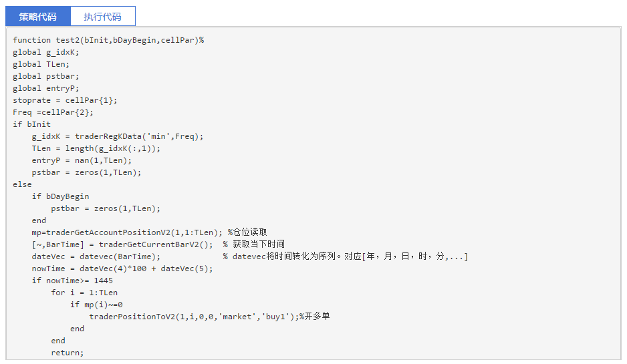Screen dimensions: 627x364
Task: Click the 'if bDayBegin' code line
Action: click(60, 196)
